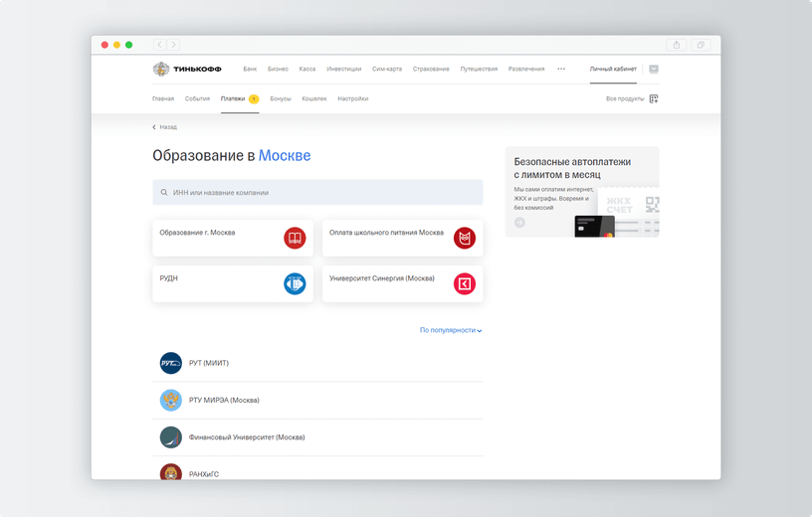Switch to the Главная tab
Screen dimensions: 812x517
tap(163, 98)
